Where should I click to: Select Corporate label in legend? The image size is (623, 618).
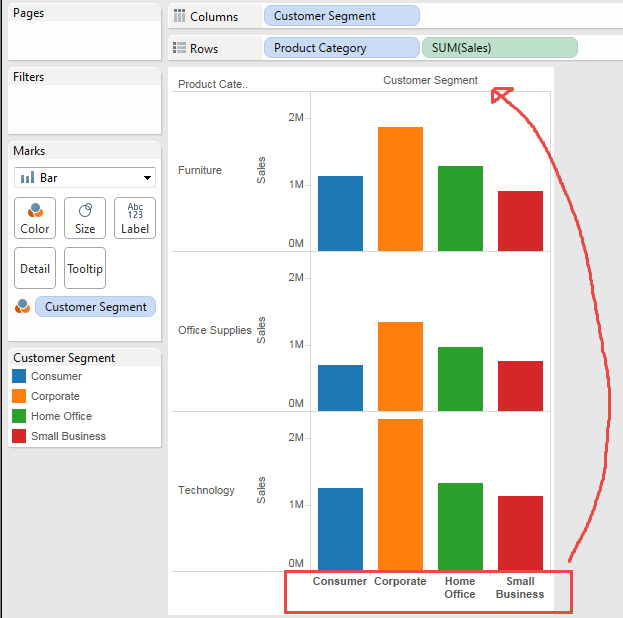coord(55,396)
